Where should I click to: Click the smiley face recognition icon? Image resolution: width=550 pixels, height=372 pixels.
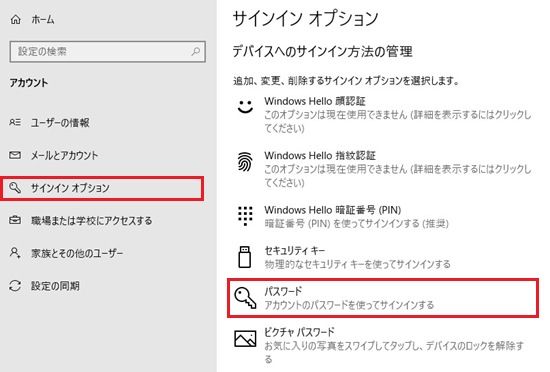(x=245, y=107)
